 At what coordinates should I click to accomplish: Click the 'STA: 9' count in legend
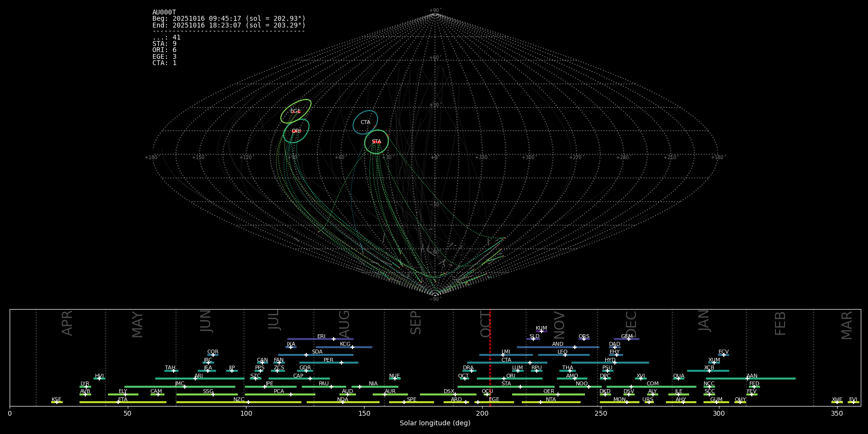pos(164,44)
